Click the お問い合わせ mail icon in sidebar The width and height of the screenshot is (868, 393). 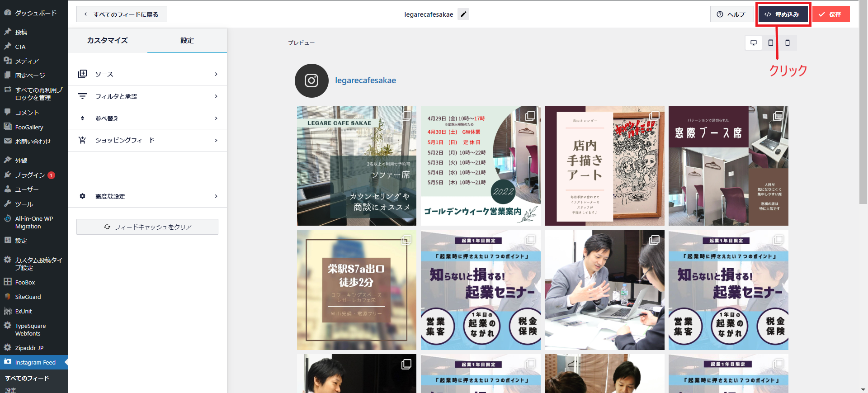tap(8, 141)
